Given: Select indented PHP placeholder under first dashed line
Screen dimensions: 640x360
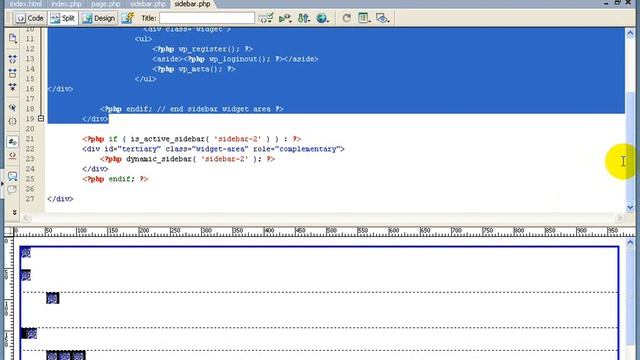Looking at the screenshot, I should 52,298.
